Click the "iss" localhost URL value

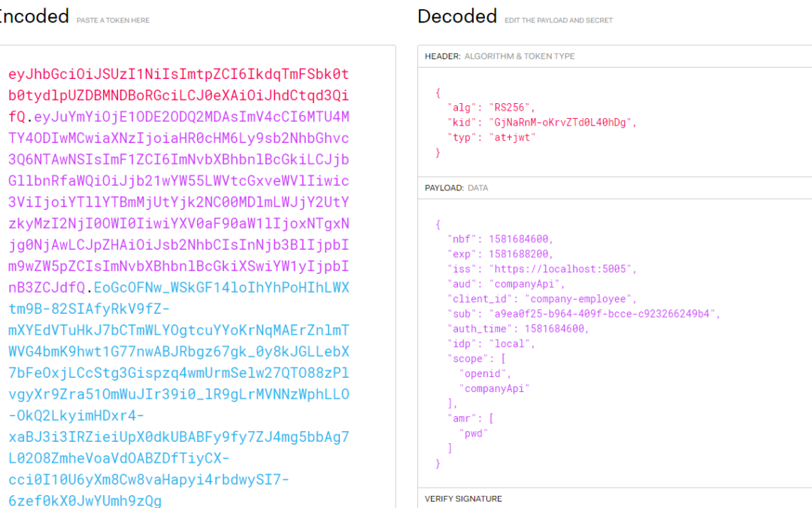click(x=563, y=269)
